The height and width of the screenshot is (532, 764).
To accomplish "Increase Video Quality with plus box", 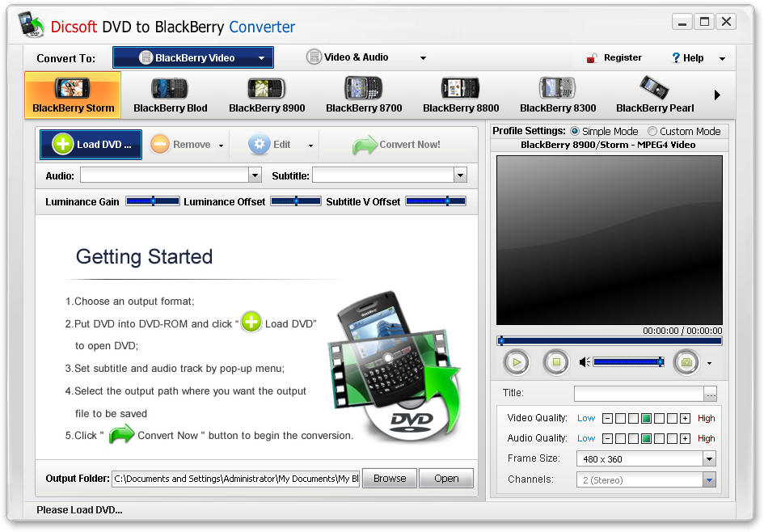I will coord(685,418).
